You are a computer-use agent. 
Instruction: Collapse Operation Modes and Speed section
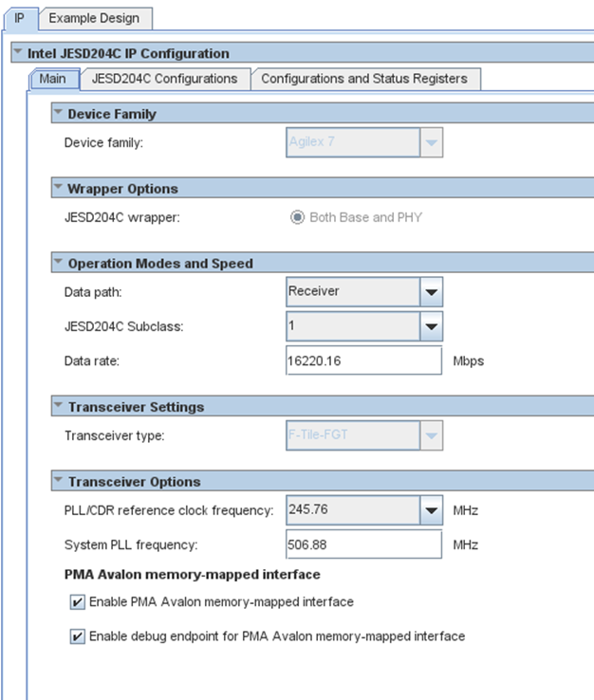point(60,263)
